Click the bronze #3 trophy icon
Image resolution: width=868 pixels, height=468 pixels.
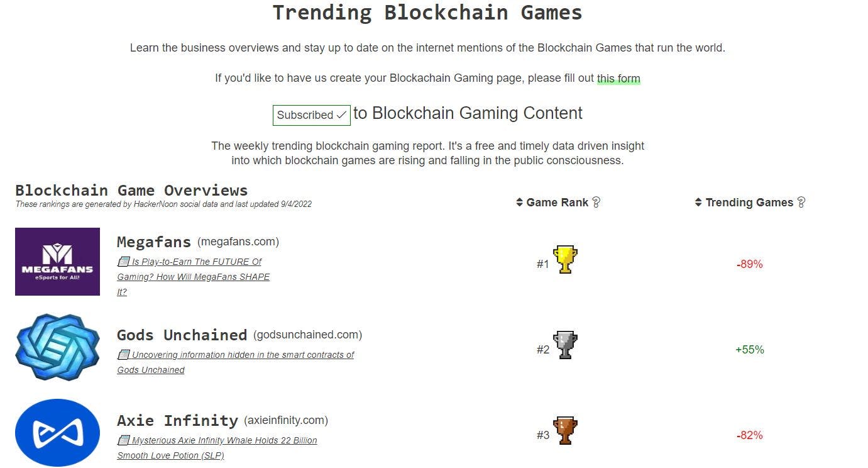click(564, 431)
